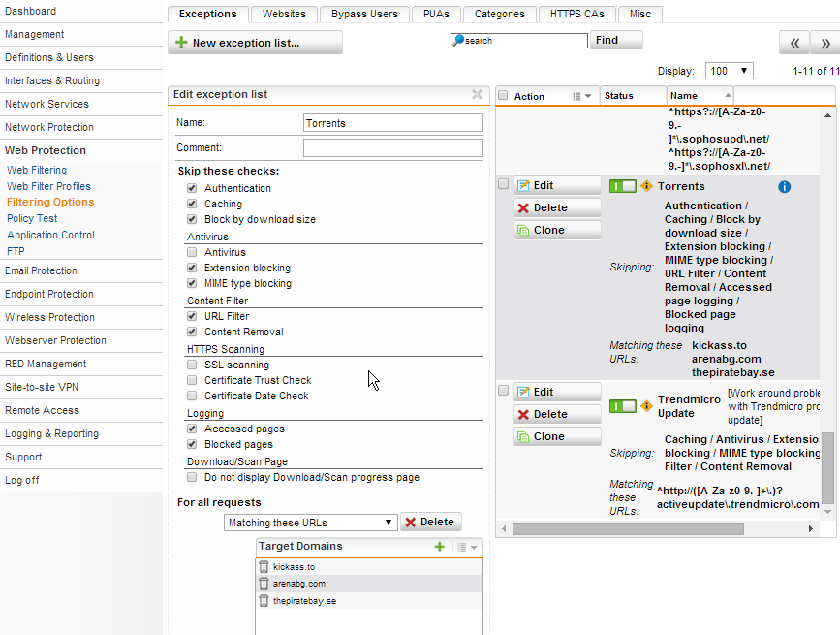The height and width of the screenshot is (635, 840).
Task: Open Application Control submenu item
Action: tap(50, 235)
